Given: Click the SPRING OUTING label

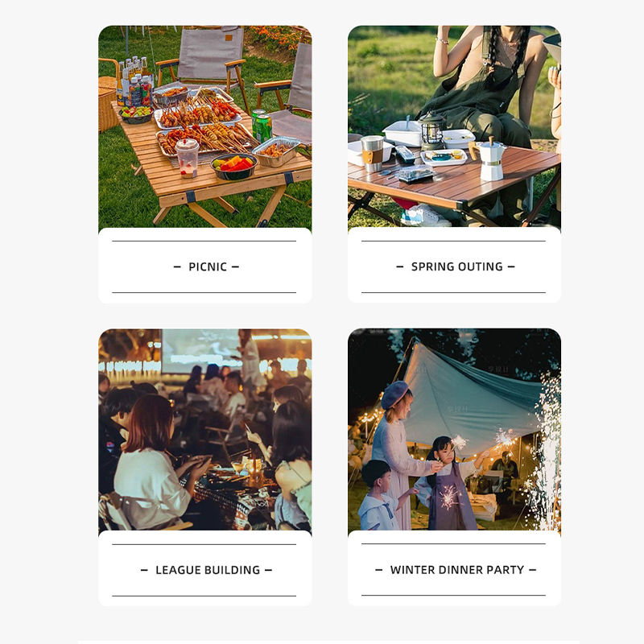Looking at the screenshot, I should tap(456, 267).
